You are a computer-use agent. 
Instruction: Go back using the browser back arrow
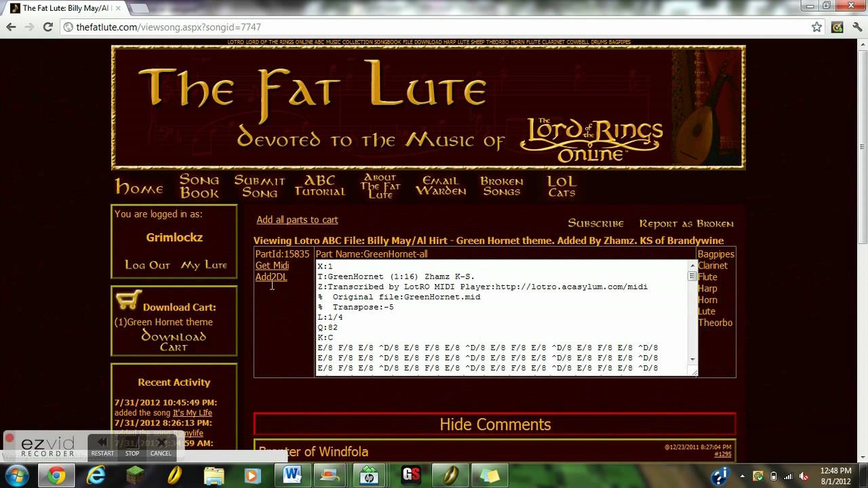(x=11, y=27)
